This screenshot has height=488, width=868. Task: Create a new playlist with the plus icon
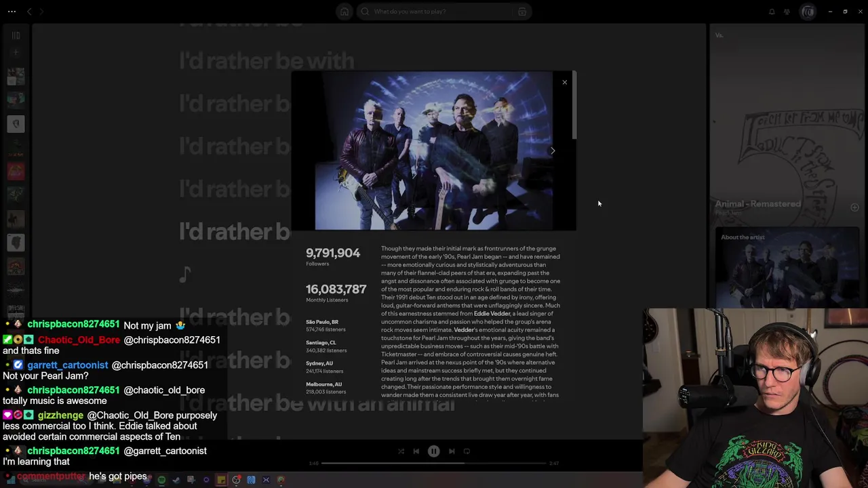pyautogui.click(x=16, y=52)
